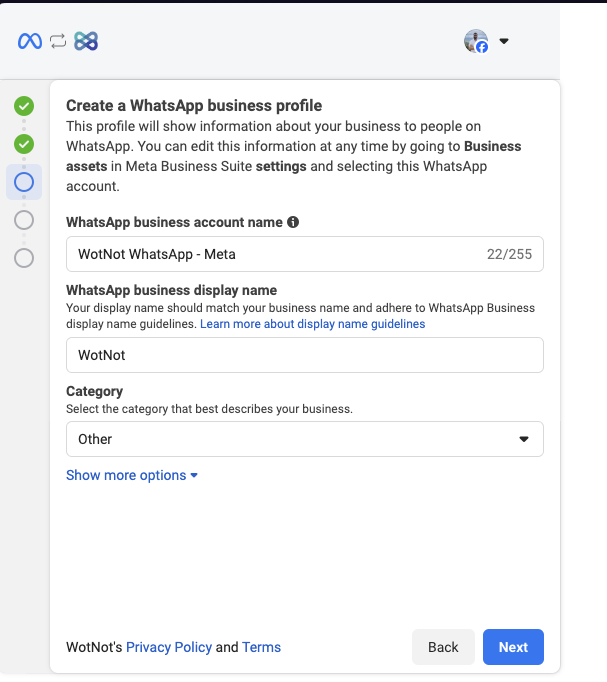Viewport: 607px width, 682px height.
Task: Click the profile avatar picture
Action: click(x=476, y=41)
